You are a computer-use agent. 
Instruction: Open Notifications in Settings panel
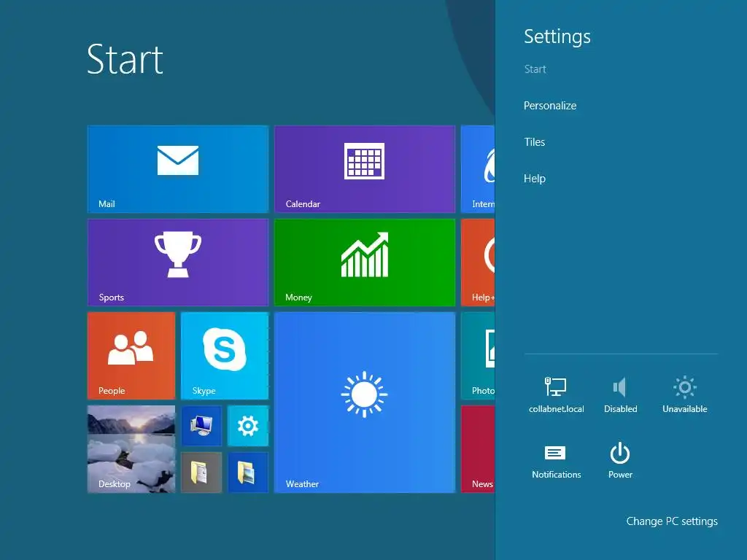coord(556,461)
